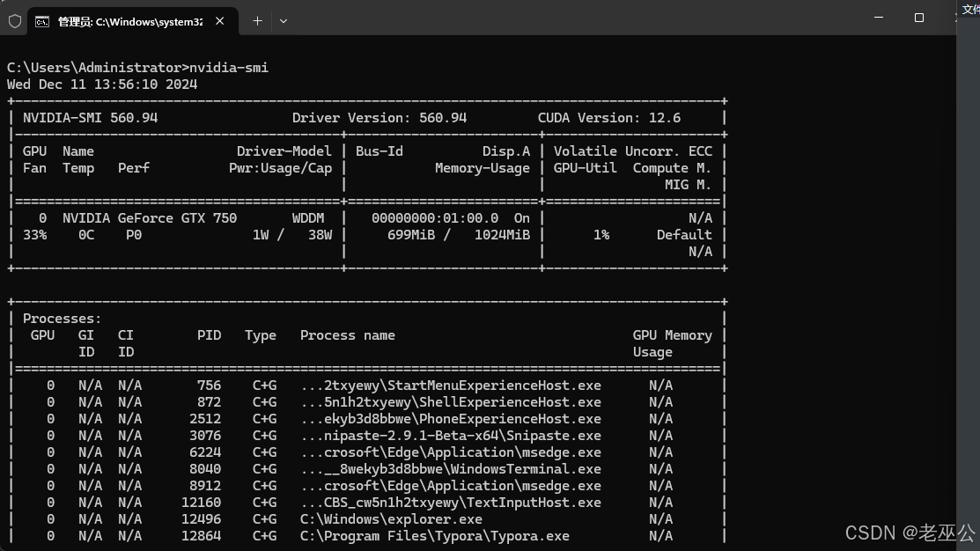Click the shield icon in the title bar
This screenshot has height=551, width=980.
pyautogui.click(x=15, y=21)
